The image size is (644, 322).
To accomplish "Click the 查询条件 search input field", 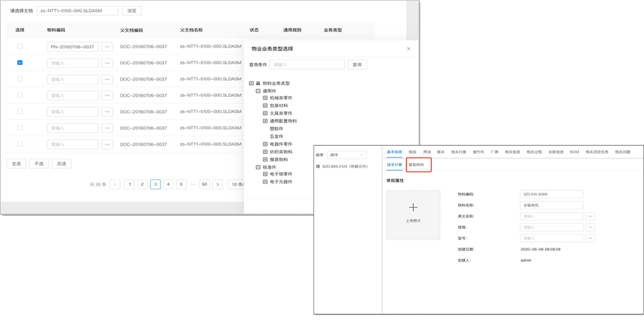I will point(307,65).
